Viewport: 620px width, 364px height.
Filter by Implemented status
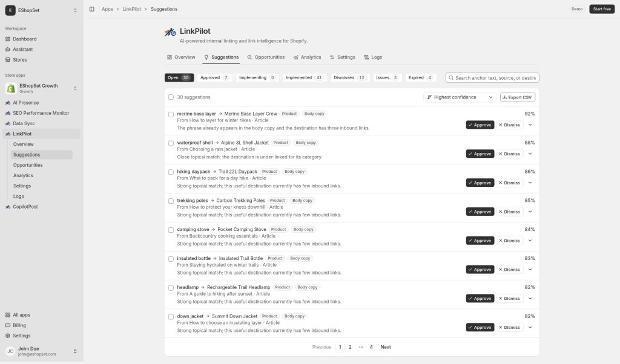tap(304, 78)
